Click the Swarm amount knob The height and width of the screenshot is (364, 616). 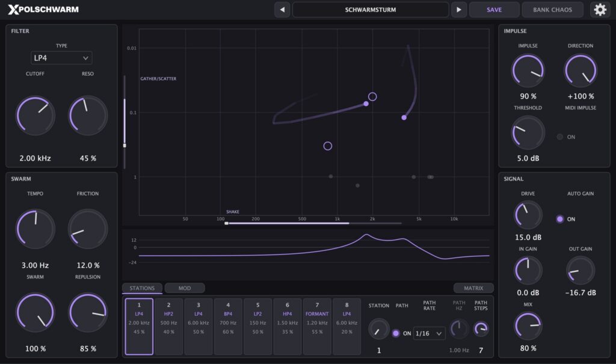(x=35, y=312)
